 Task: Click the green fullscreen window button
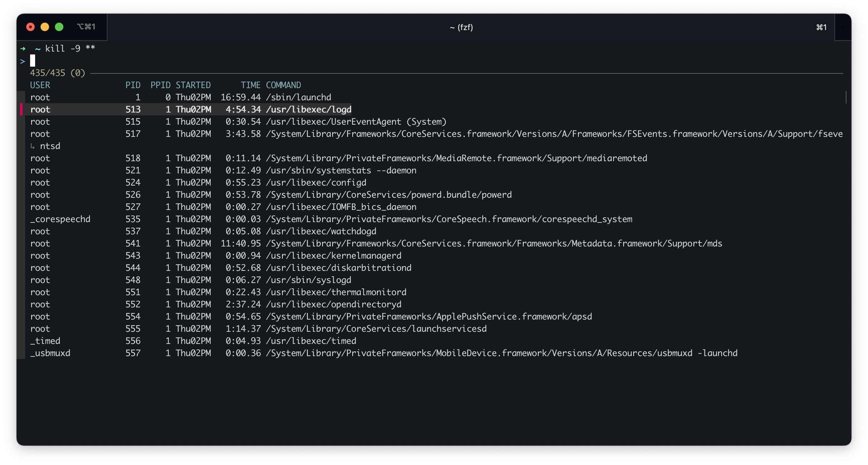[59, 27]
